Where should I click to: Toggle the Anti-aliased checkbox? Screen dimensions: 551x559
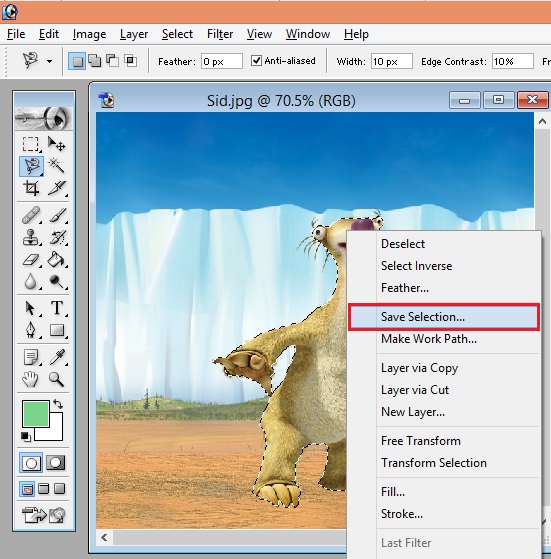(256, 61)
